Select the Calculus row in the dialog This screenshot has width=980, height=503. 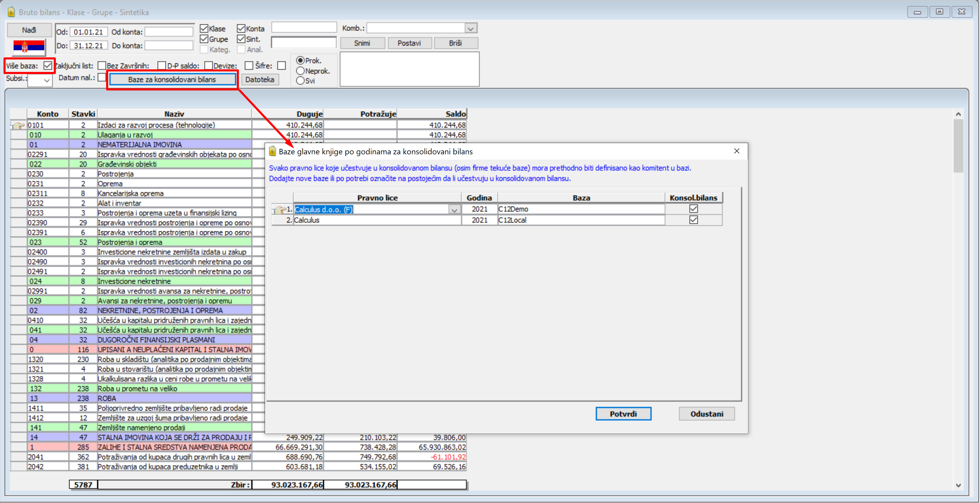coord(497,220)
